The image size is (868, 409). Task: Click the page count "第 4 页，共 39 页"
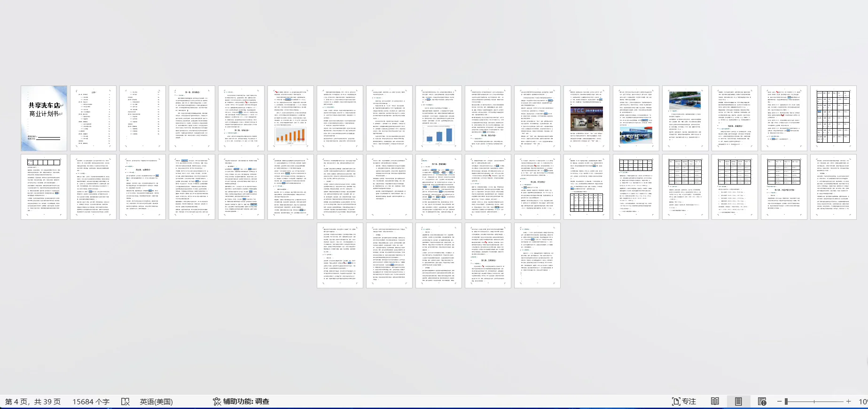[33, 401]
